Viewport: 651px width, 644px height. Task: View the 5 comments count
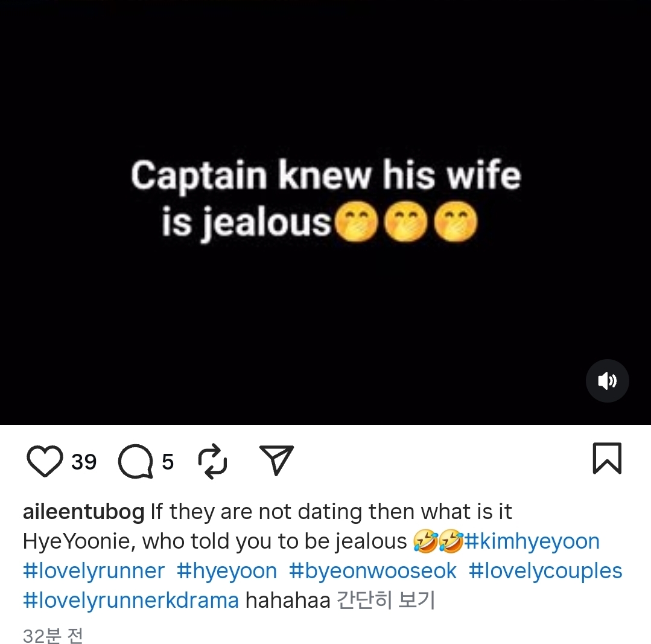coord(168,462)
